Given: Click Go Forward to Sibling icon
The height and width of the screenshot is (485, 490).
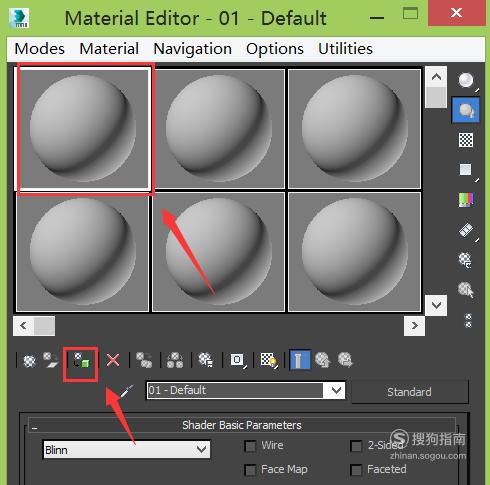Looking at the screenshot, I should [x=345, y=360].
